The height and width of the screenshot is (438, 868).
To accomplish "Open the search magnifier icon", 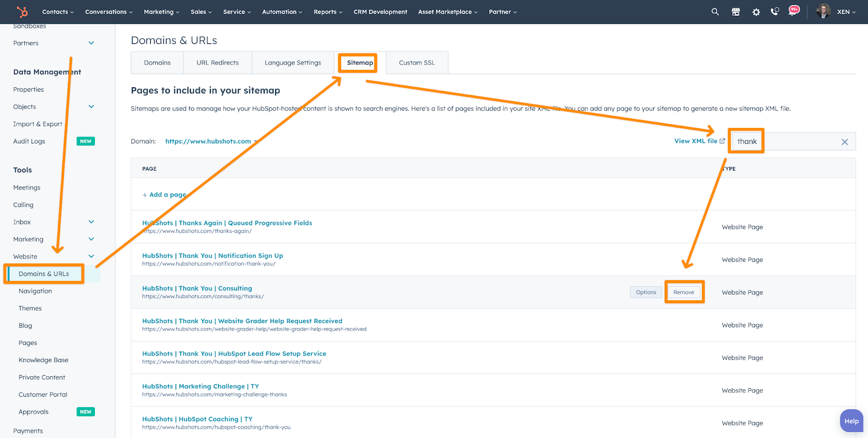I will [715, 11].
